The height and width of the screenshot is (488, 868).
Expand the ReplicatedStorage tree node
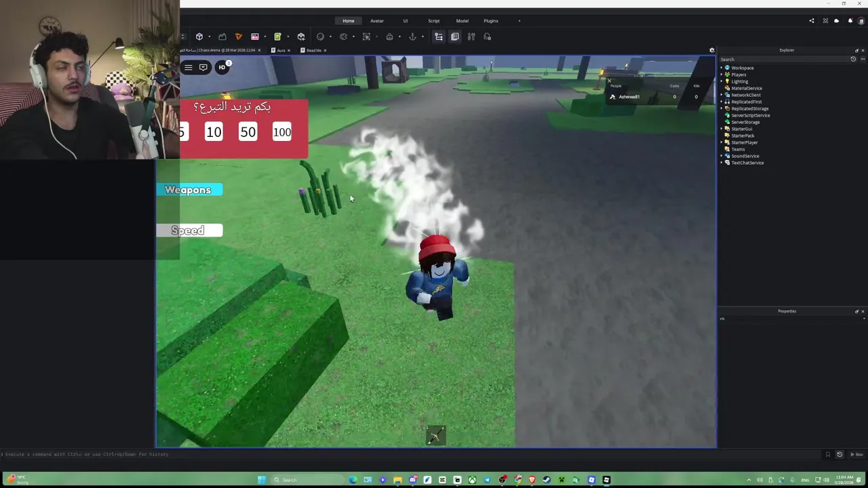722,108
